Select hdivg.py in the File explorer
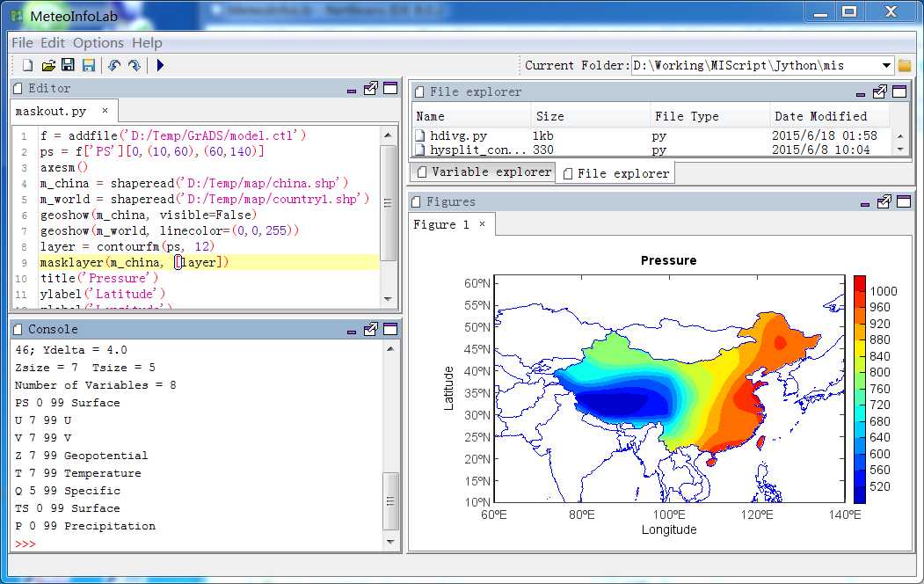 [458, 135]
